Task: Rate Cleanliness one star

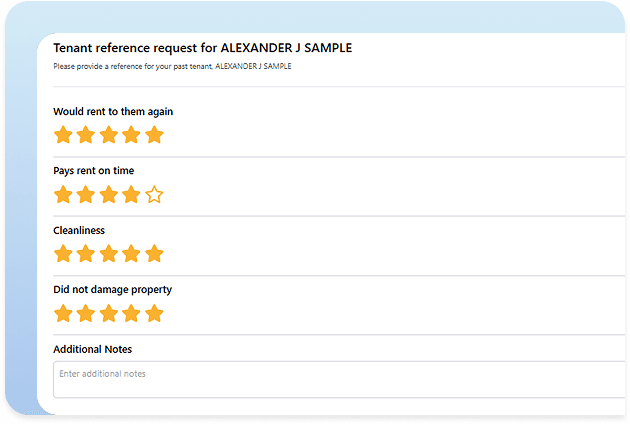Action: (63, 254)
